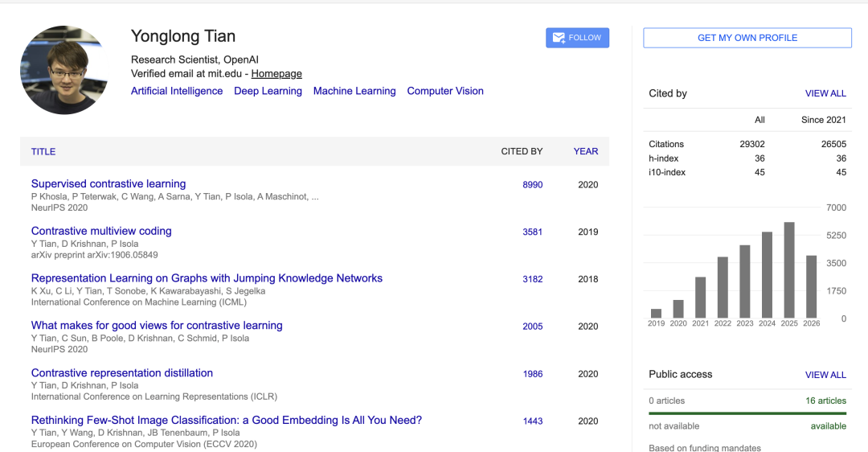Open Supervised contrastive learning paper
Screen dimensions: 868x452
point(108,183)
